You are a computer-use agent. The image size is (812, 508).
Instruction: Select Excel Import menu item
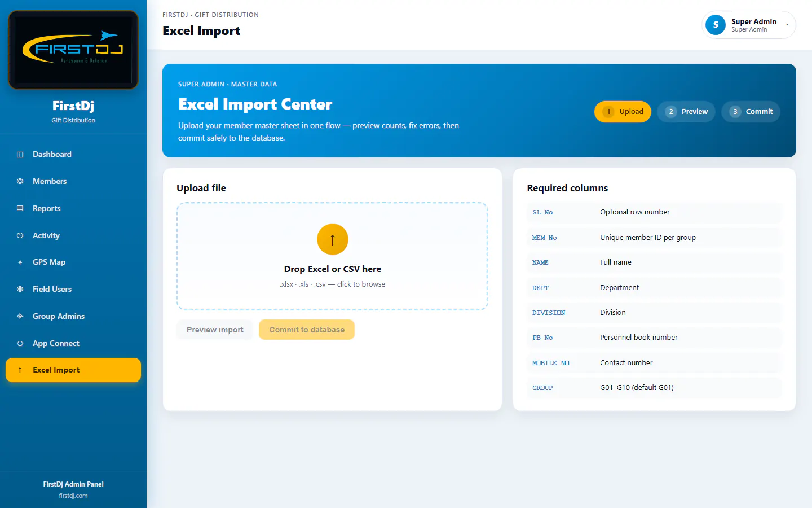tap(73, 370)
